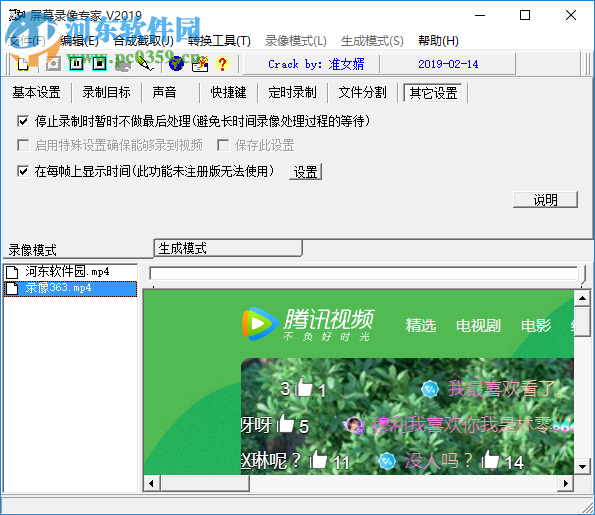Open the 编辑(E) menu
This screenshot has height=515, width=595.
point(79,41)
